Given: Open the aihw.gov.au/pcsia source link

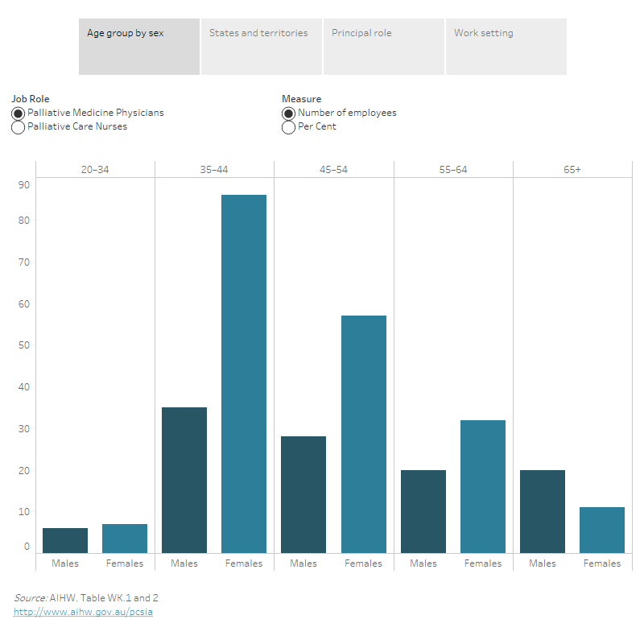Looking at the screenshot, I should coord(83,612).
